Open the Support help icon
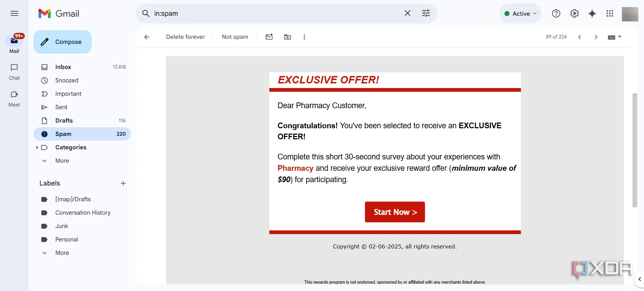Viewport: 644px width, 291px height. click(x=556, y=13)
